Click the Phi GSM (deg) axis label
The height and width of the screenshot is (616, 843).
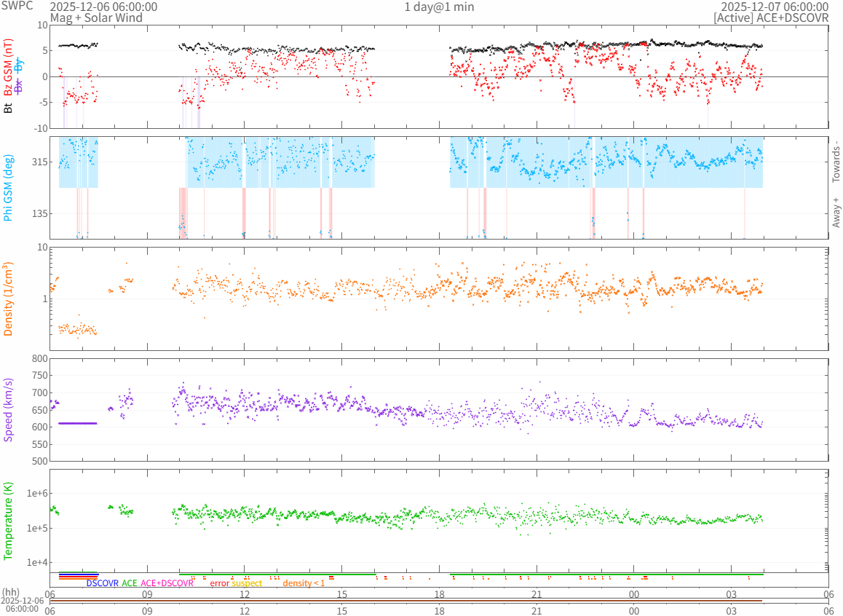(9, 188)
